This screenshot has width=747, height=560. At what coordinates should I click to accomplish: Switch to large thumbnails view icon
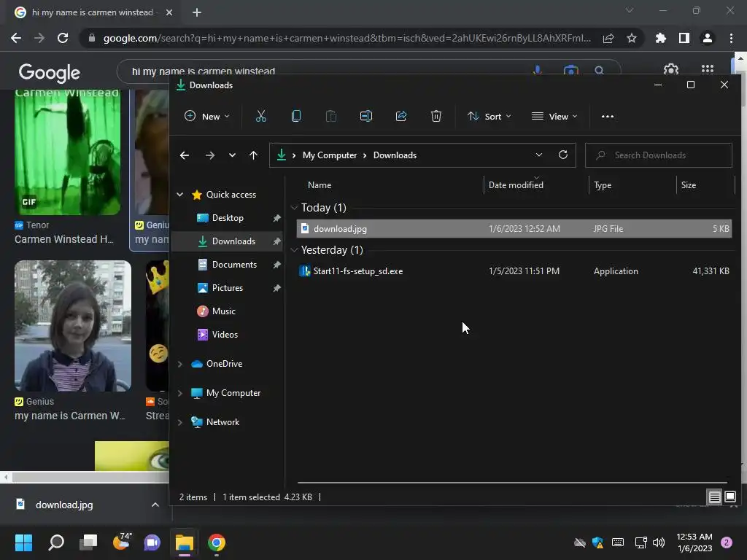click(x=729, y=497)
